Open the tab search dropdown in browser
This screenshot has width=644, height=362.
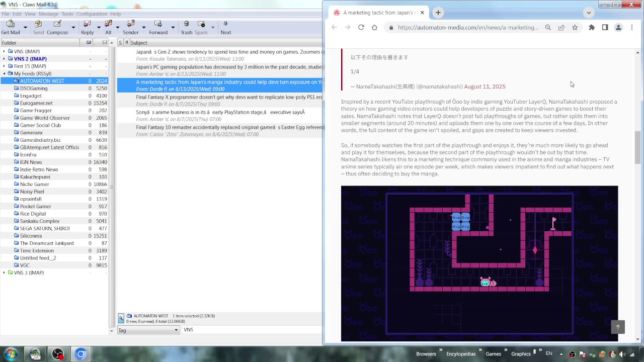(589, 13)
